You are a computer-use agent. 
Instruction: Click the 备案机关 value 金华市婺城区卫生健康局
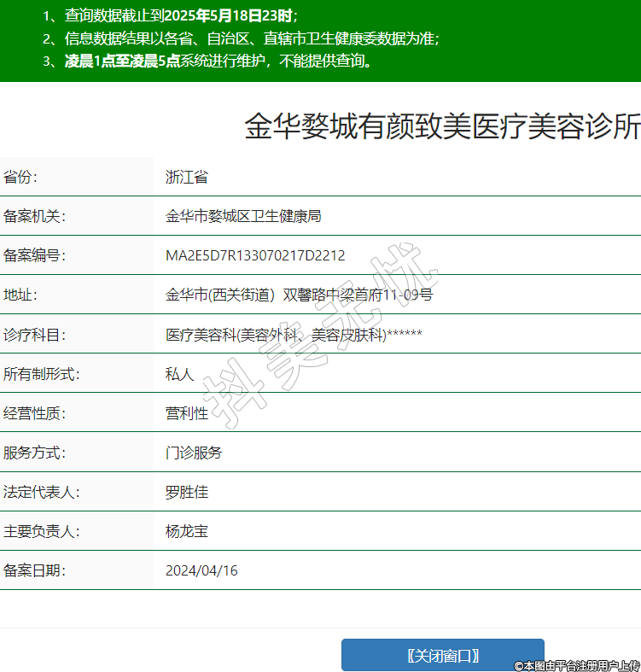click(243, 217)
